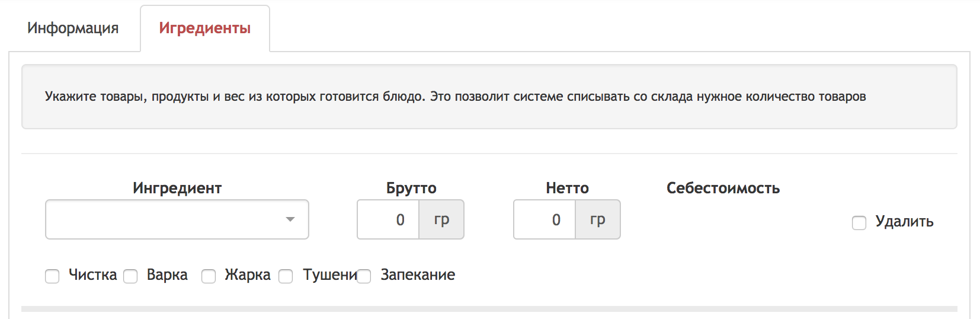980x319 pixels.
Task: Click the Чистка label text
Action: tap(93, 275)
